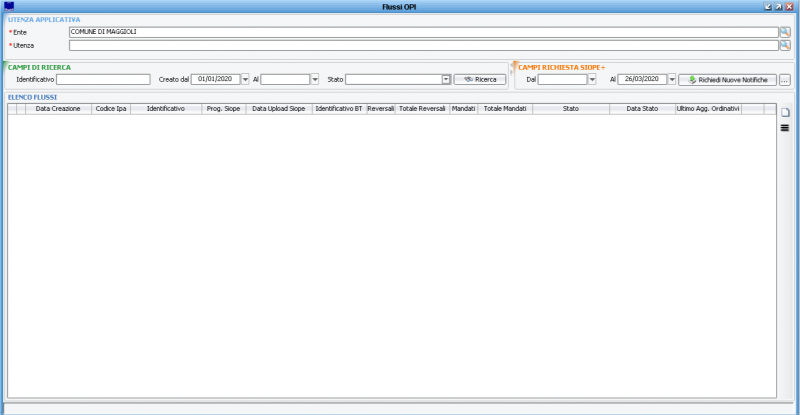Click the Al date field showing 26/03/2020
Viewport: 800px width, 415px height.
pyautogui.click(x=642, y=80)
